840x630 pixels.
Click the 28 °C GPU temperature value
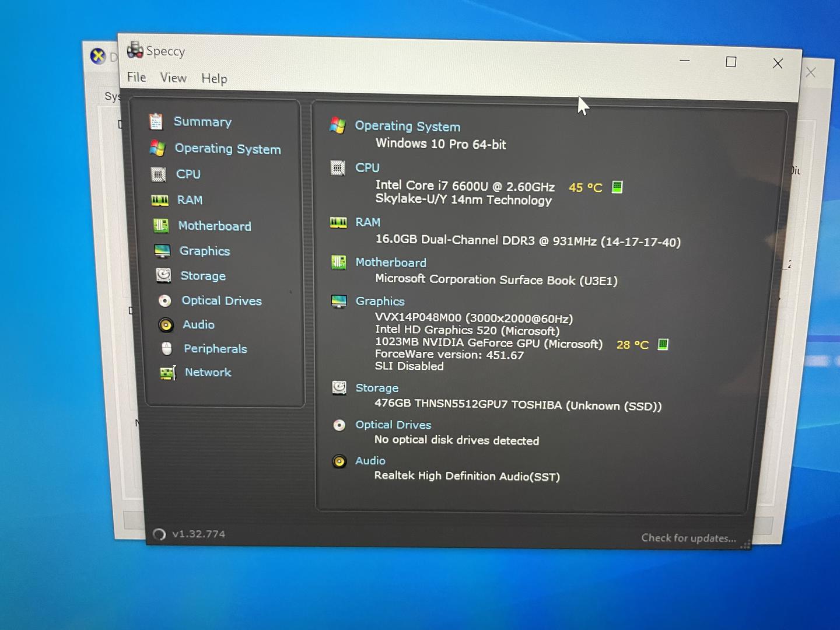[632, 345]
